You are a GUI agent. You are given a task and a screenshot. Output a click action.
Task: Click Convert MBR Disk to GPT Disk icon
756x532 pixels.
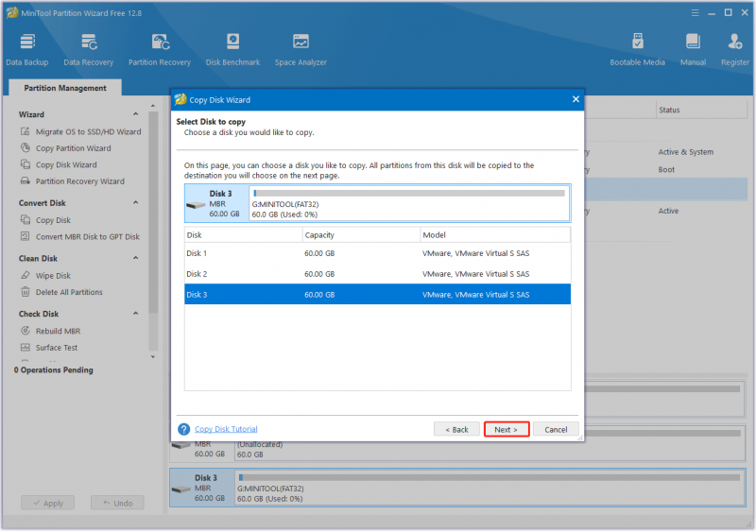click(x=26, y=236)
